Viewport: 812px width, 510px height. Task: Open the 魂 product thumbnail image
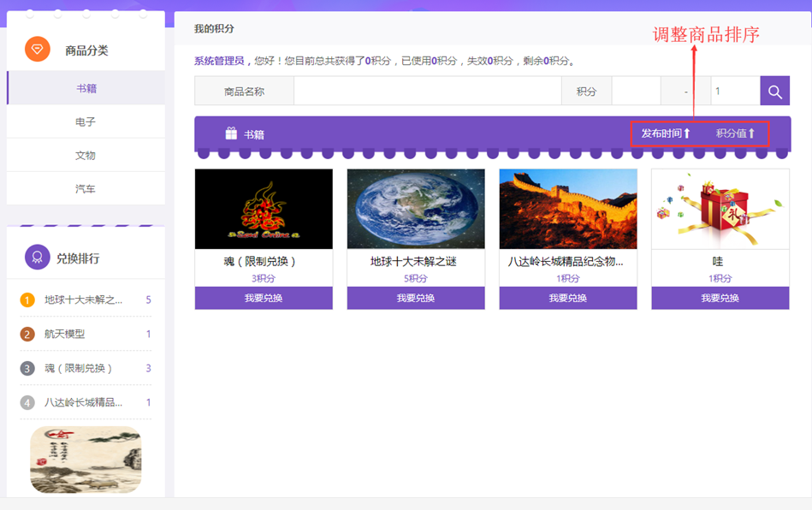pyautogui.click(x=264, y=209)
